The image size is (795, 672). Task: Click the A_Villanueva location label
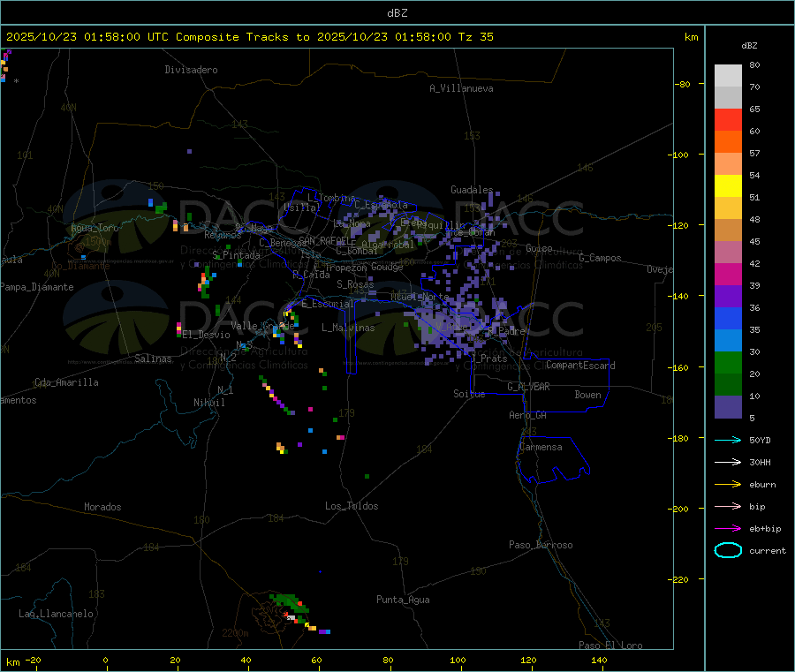point(461,88)
